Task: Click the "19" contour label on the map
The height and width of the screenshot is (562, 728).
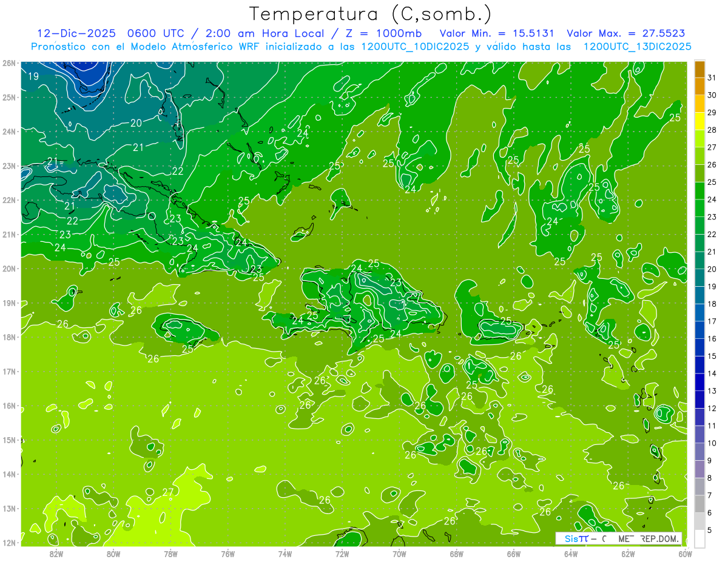Action: [x=33, y=76]
